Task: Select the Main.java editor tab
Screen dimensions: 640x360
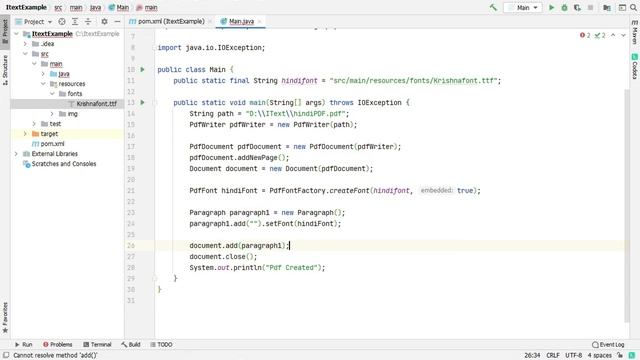Action: [x=241, y=21]
